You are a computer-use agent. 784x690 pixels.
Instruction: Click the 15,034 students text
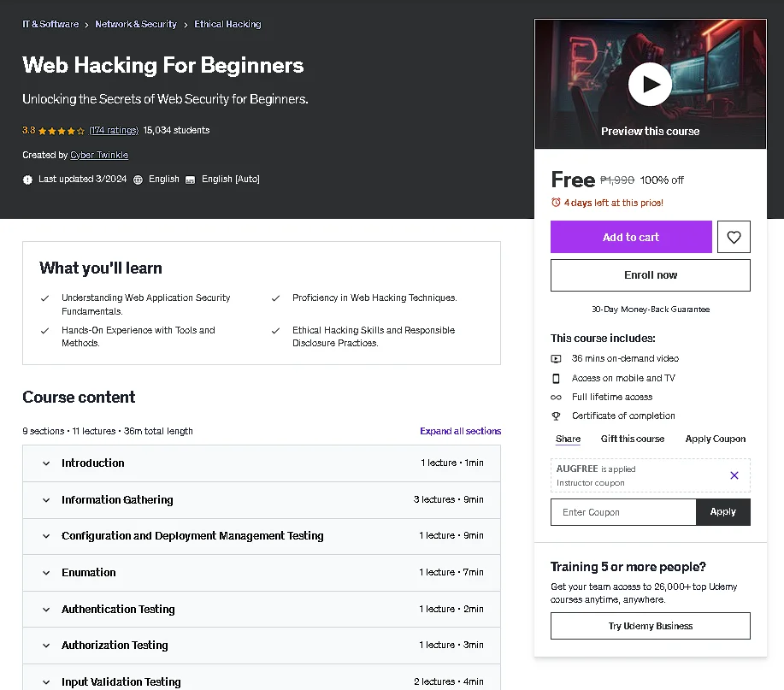click(x=176, y=130)
